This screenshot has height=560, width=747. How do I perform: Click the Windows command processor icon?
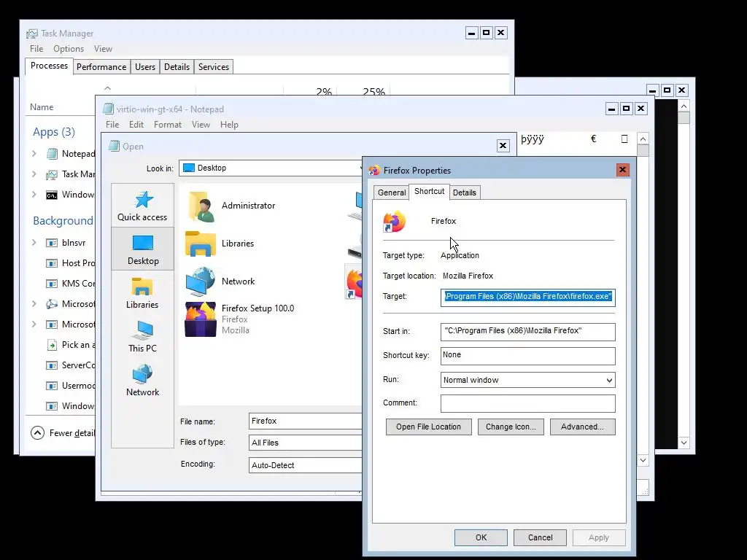tap(52, 195)
